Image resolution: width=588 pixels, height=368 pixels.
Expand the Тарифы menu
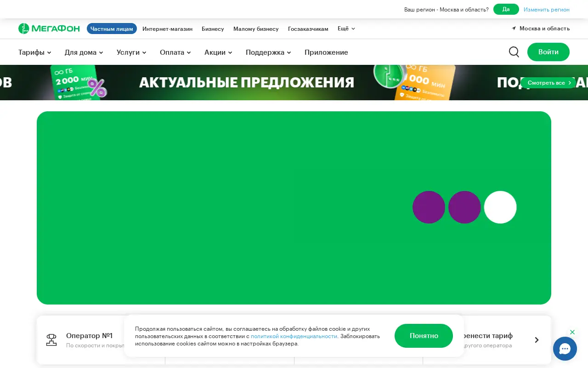[x=35, y=52]
